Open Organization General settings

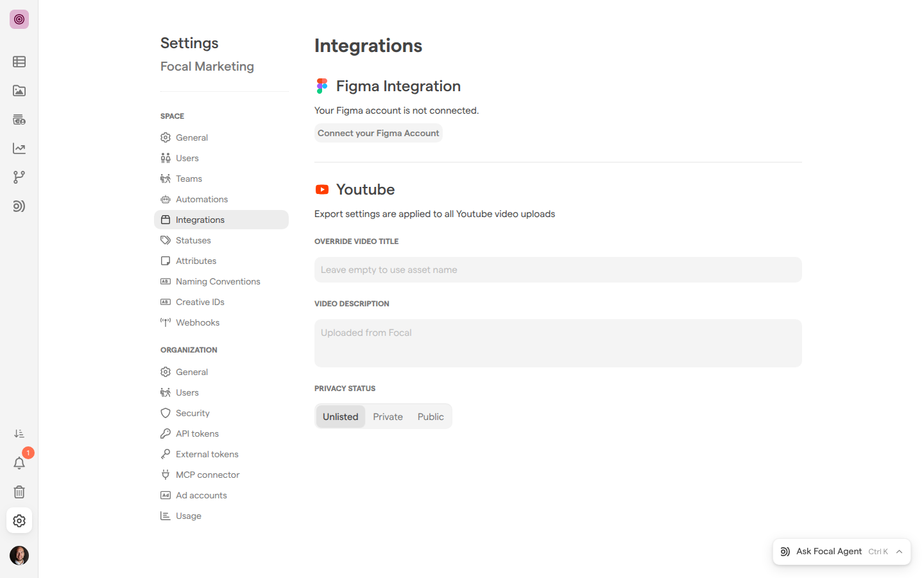click(x=221, y=372)
